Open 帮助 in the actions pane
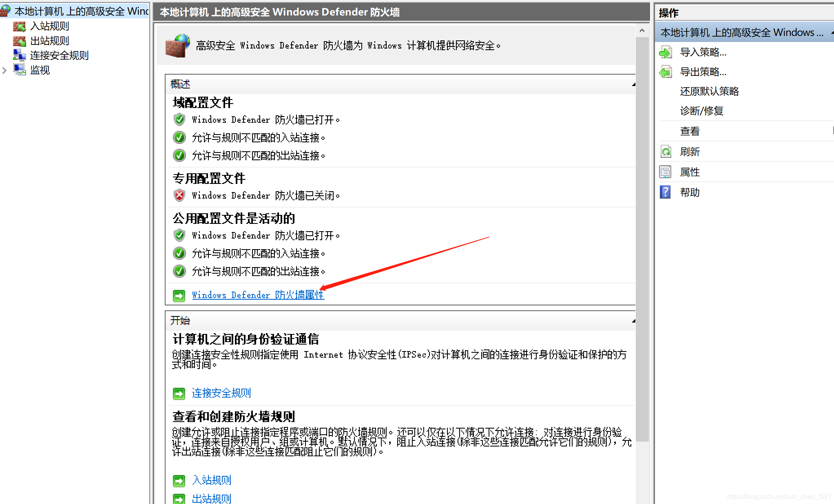Image resolution: width=834 pixels, height=504 pixels. point(690,192)
